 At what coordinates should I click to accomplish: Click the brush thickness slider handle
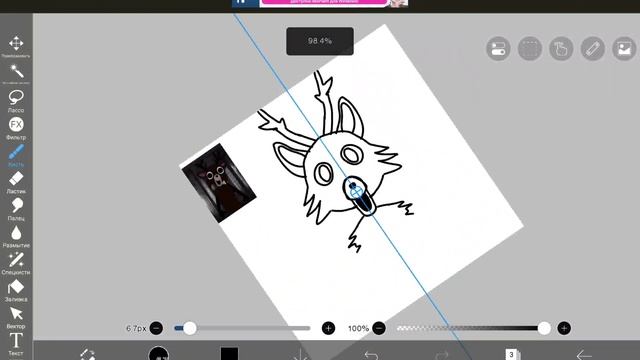coord(189,328)
